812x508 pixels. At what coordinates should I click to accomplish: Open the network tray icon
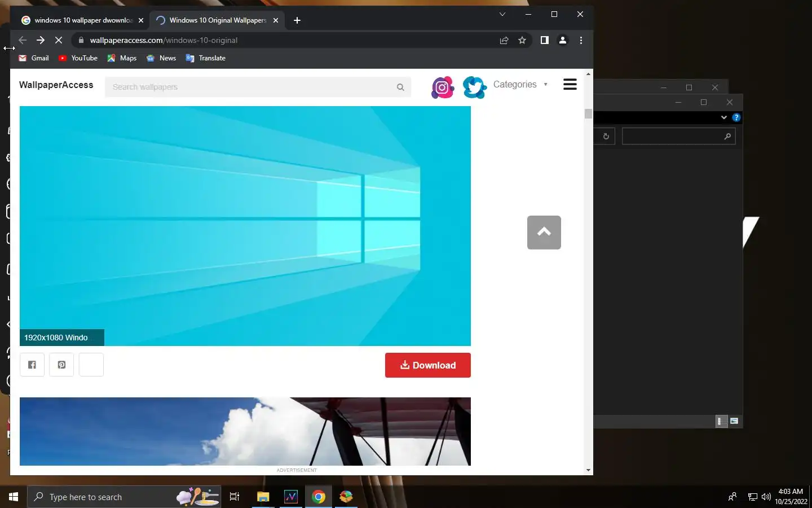coord(753,497)
